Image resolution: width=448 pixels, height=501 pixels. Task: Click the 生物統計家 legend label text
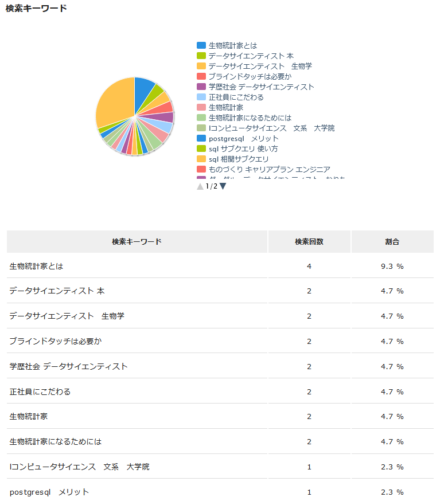225,107
